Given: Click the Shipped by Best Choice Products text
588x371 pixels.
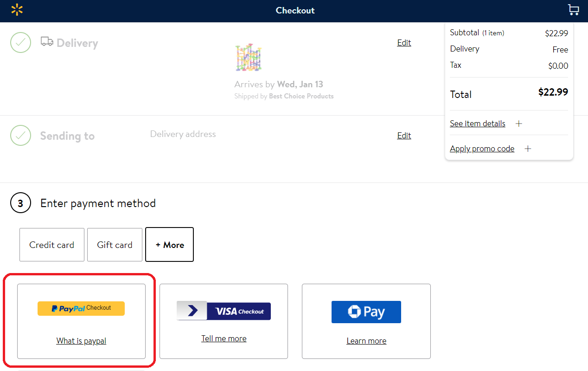Looking at the screenshot, I should pos(284,96).
